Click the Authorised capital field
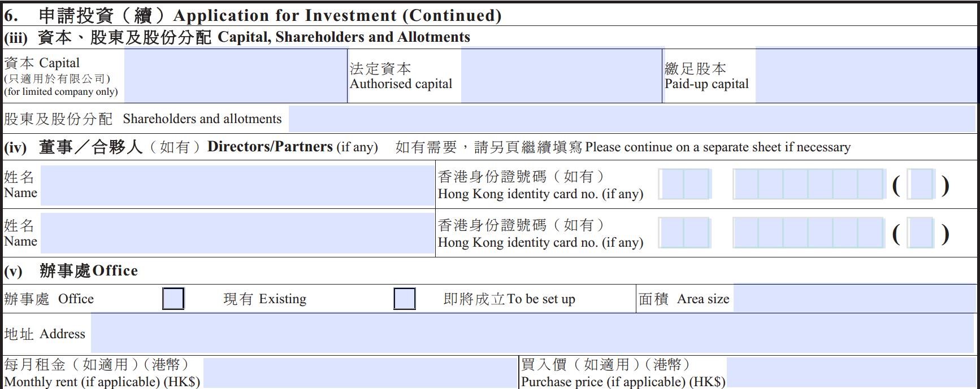Screen dimensions: 980x389 pyautogui.click(x=561, y=75)
